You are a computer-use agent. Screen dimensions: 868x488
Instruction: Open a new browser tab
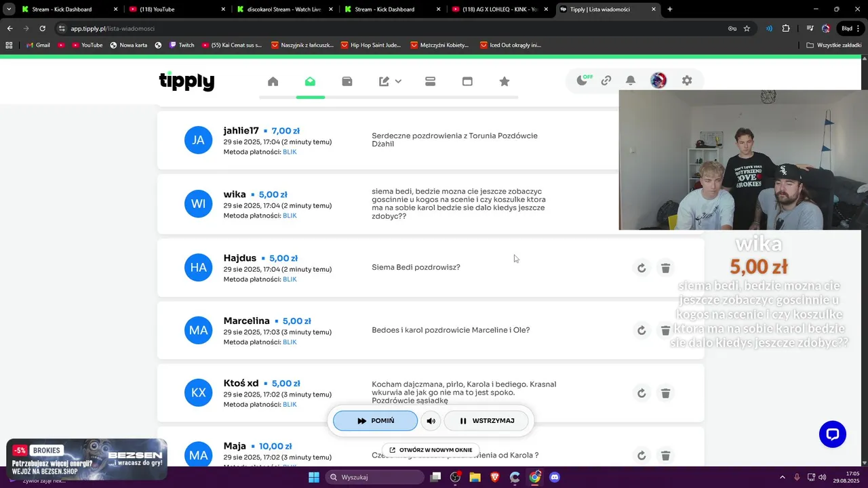(670, 9)
